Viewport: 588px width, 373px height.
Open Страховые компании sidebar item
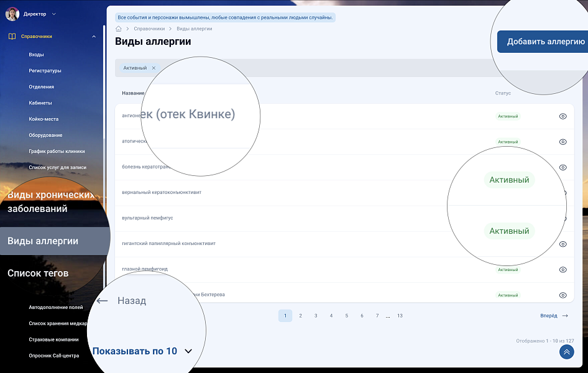tap(53, 339)
